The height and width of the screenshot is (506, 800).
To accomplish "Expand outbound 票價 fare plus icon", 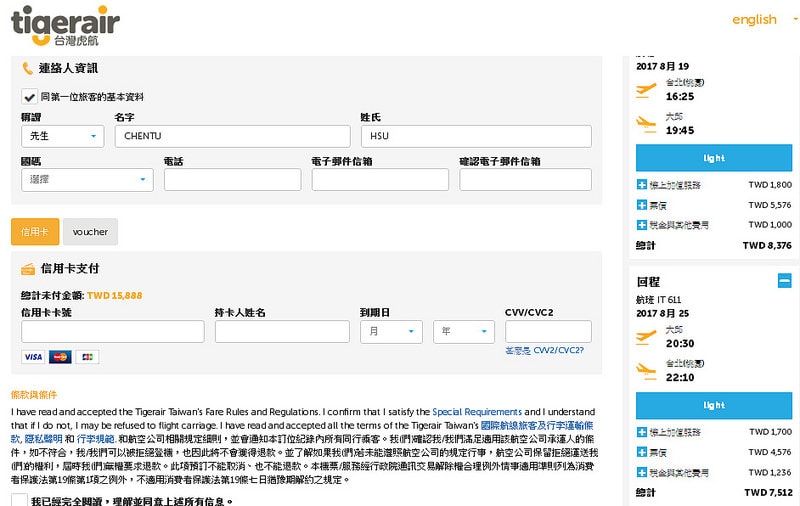I will 642,205.
